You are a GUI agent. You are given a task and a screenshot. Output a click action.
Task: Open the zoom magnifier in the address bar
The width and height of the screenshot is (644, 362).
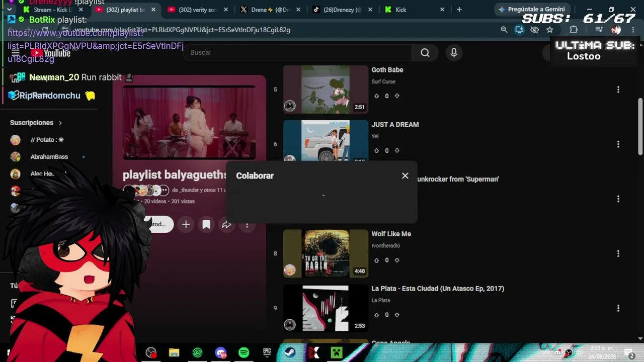504,30
